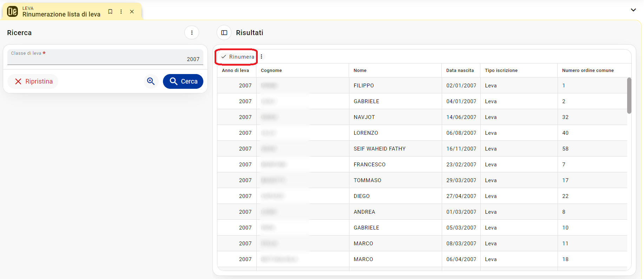The width and height of the screenshot is (644, 279).
Task: Click order number 18 cell
Action: click(x=592, y=259)
